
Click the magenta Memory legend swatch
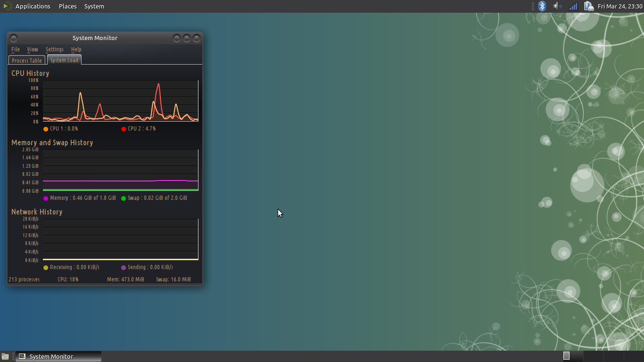coord(46,198)
